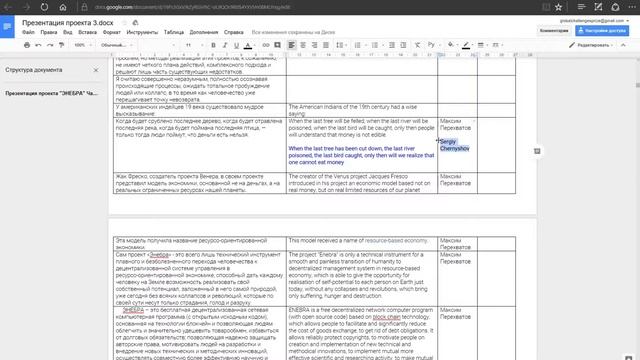Image resolution: width=640 pixels, height=360 pixels.
Task: Select the Презентация проекта "ЭНЕБРА" outline heading
Action: click(x=51, y=93)
